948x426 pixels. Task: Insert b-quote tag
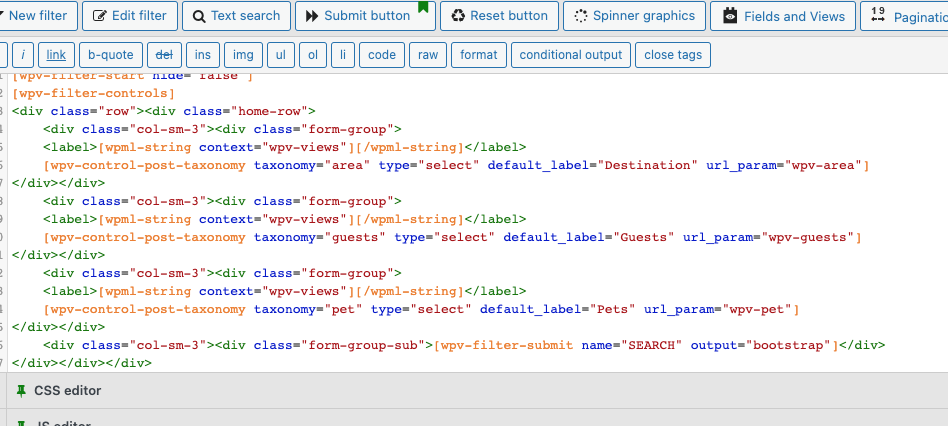tap(111, 55)
